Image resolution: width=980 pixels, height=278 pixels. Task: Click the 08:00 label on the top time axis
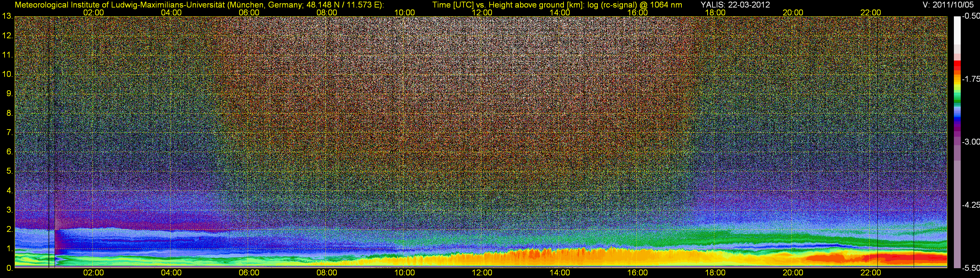tap(327, 12)
